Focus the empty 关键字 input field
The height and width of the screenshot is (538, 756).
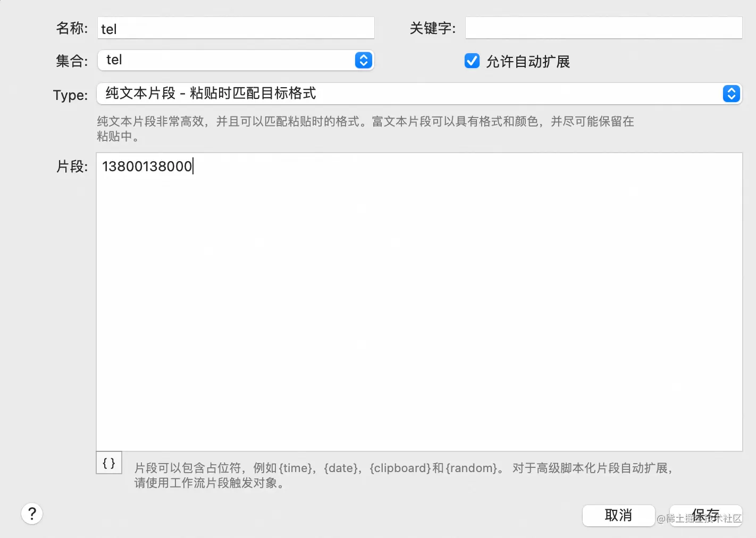pyautogui.click(x=603, y=28)
